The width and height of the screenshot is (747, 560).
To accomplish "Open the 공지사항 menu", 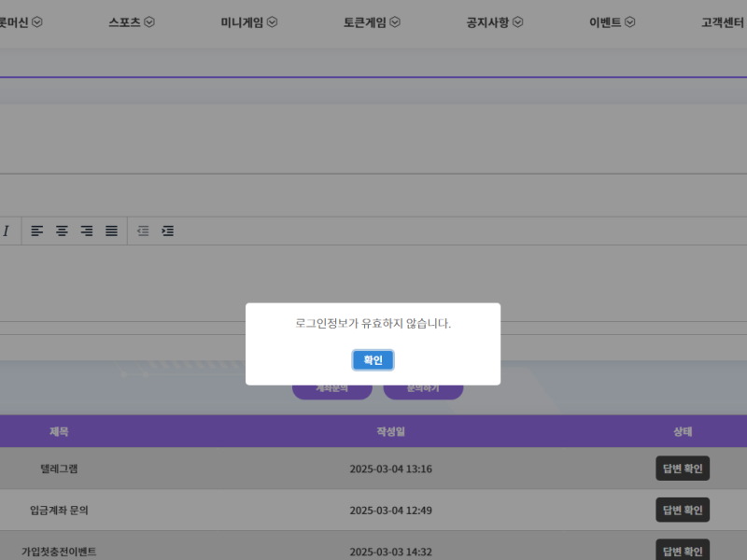I will click(x=494, y=22).
